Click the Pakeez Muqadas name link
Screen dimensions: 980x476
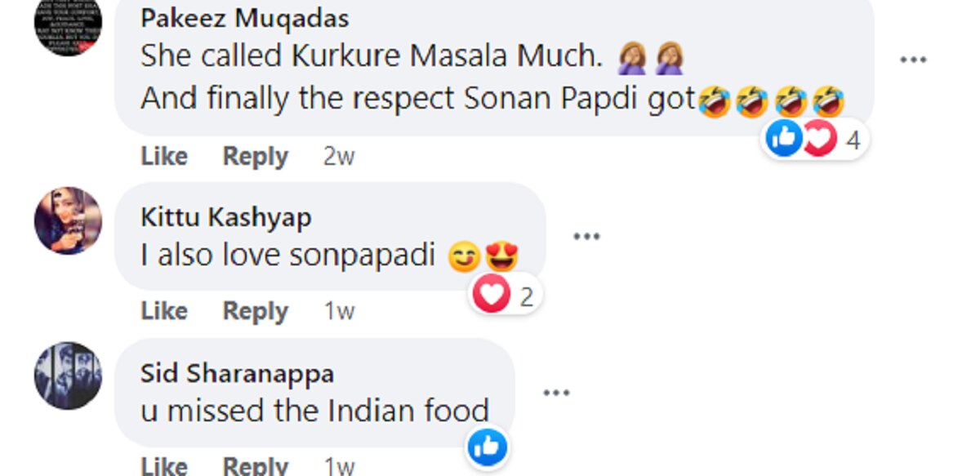tap(245, 18)
